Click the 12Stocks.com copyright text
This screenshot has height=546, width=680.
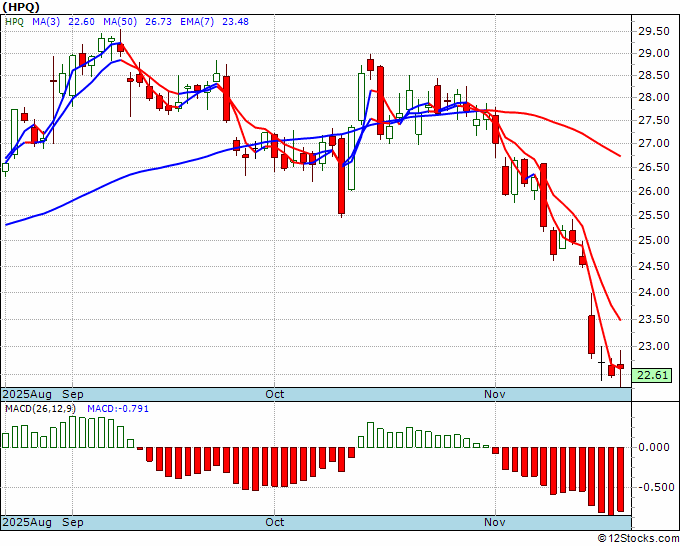638,539
